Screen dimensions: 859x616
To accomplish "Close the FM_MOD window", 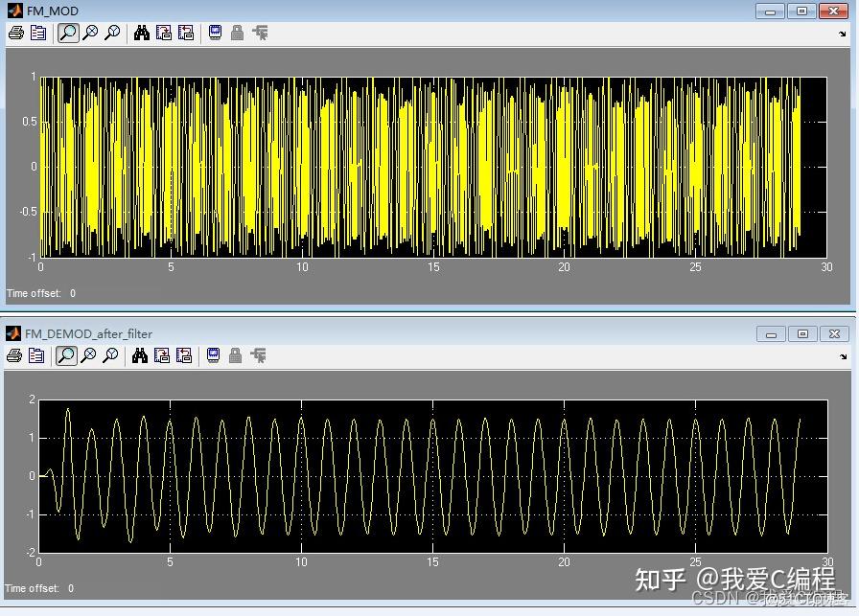I will tap(833, 11).
